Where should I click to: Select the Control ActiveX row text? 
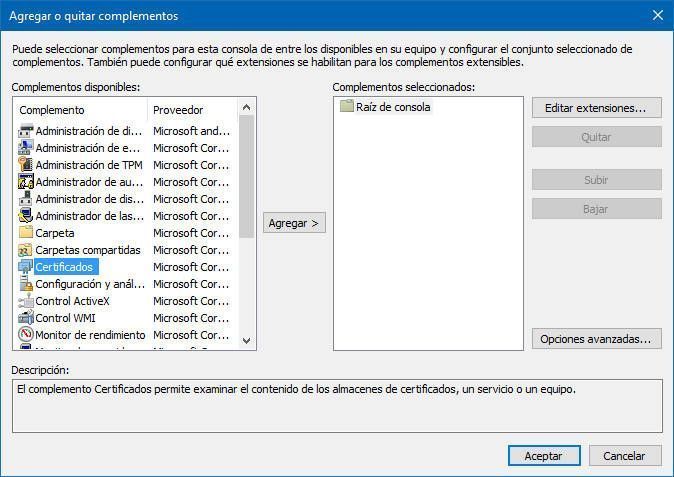point(72,301)
